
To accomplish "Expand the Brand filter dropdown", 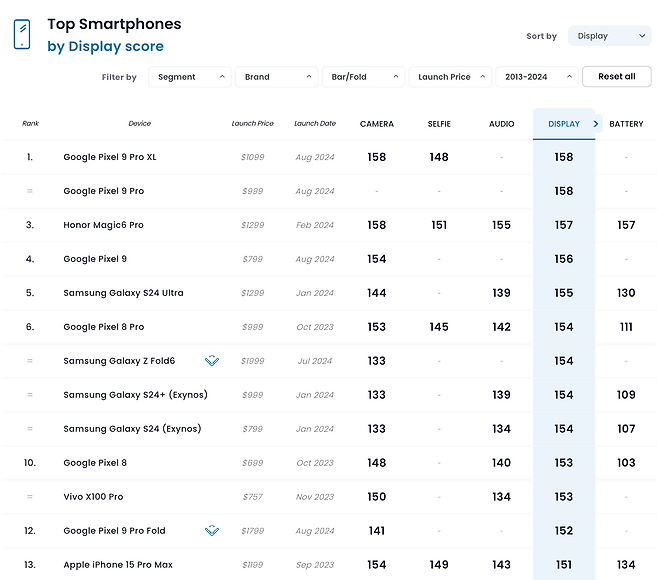I will [x=277, y=77].
